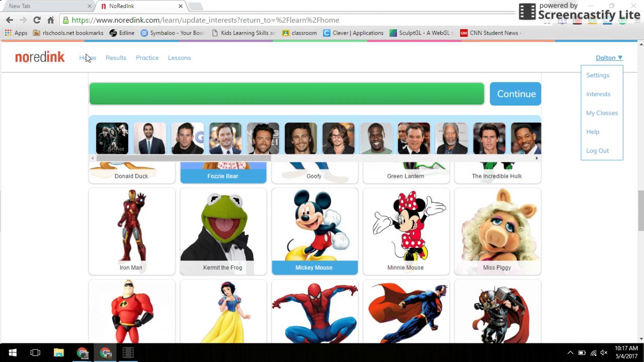Viewport: 644px width, 362px height.
Task: Open My Classes from the account menu
Action: tap(602, 113)
